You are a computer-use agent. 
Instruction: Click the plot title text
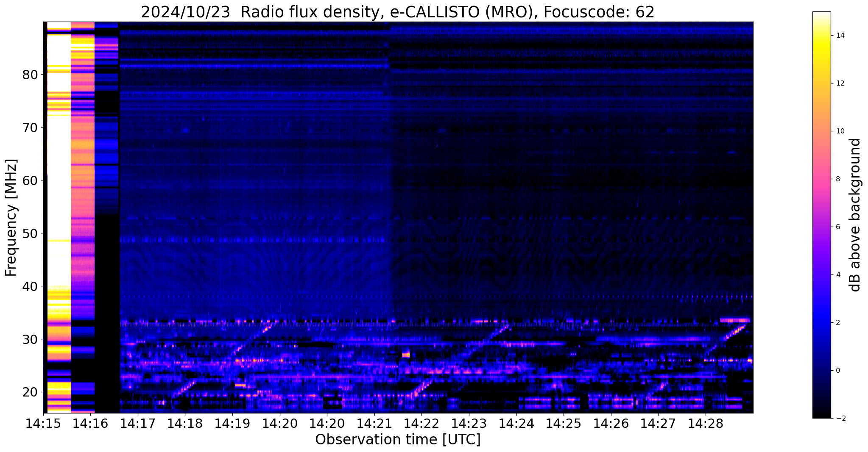click(397, 12)
